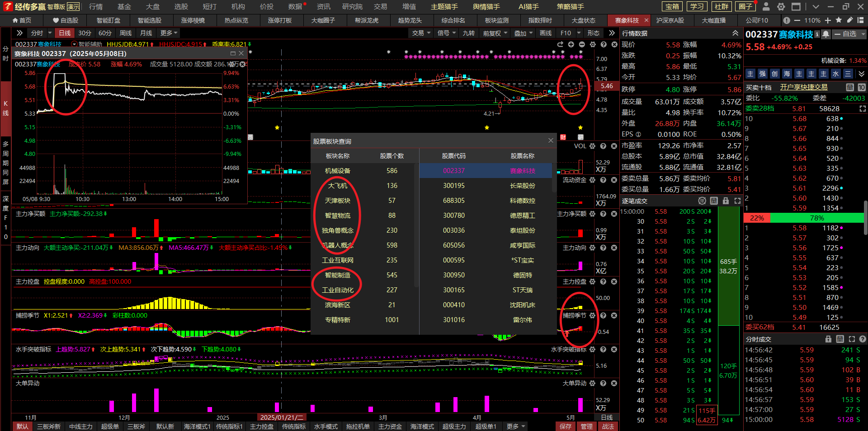Show stock info 'i' icon beside 赛象科技
This screenshot has width=868, height=431.
tap(817, 34)
